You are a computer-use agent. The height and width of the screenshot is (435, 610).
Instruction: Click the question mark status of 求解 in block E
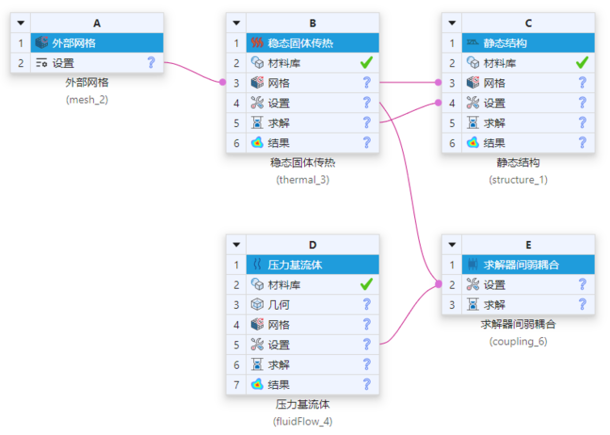pyautogui.click(x=582, y=304)
